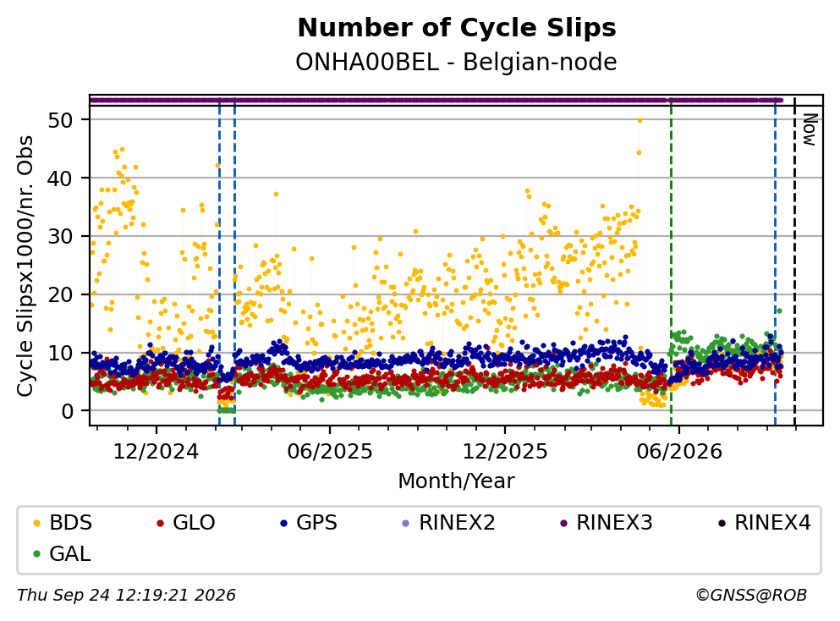The image size is (840, 621).
Task: Click the GAL green legend marker
Action: [36, 554]
